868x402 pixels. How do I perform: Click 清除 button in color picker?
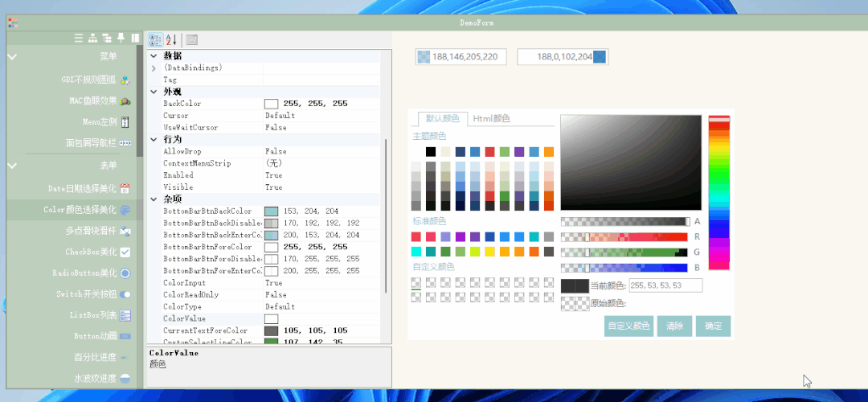(x=674, y=326)
